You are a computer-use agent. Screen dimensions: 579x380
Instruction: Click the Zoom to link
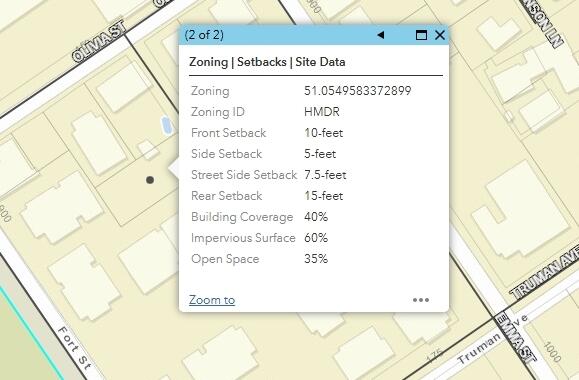212,300
